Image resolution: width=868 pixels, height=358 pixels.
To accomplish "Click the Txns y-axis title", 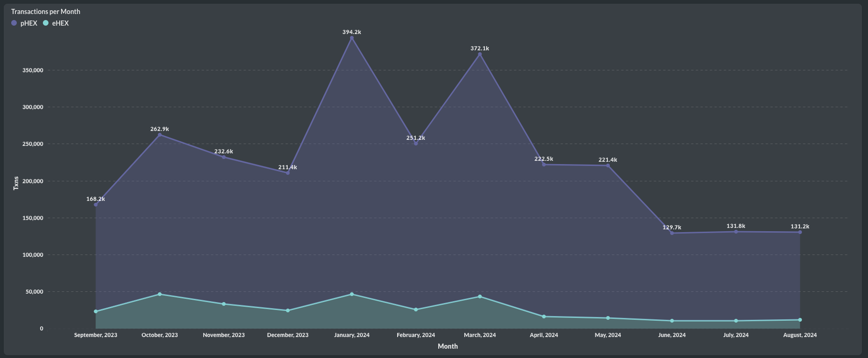I will pos(16,183).
